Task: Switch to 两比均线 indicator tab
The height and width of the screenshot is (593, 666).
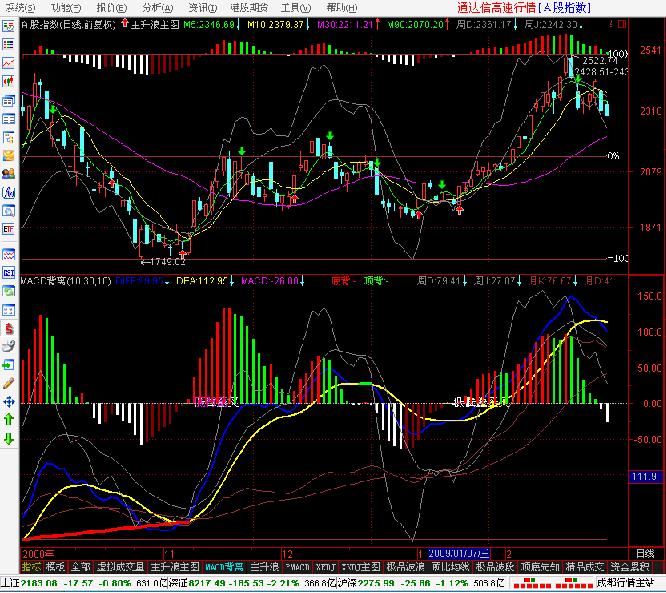Action: [451, 567]
